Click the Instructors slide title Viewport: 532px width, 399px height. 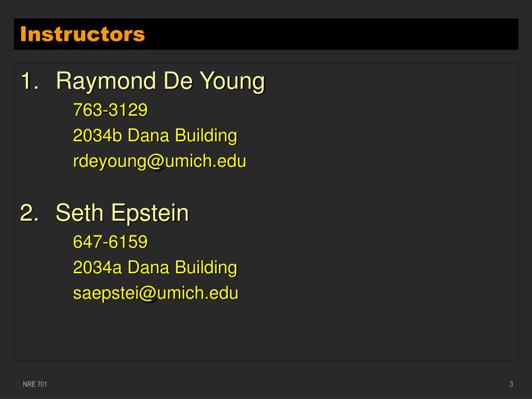click(83, 34)
